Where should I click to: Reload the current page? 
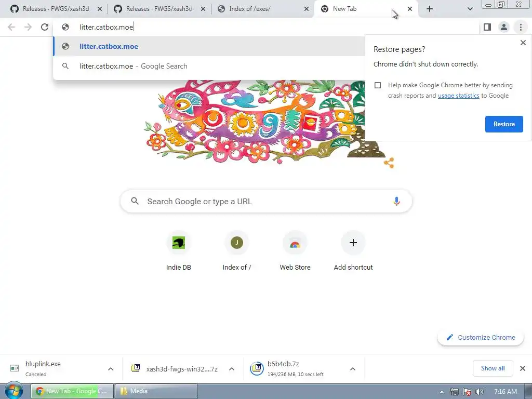[x=45, y=27]
